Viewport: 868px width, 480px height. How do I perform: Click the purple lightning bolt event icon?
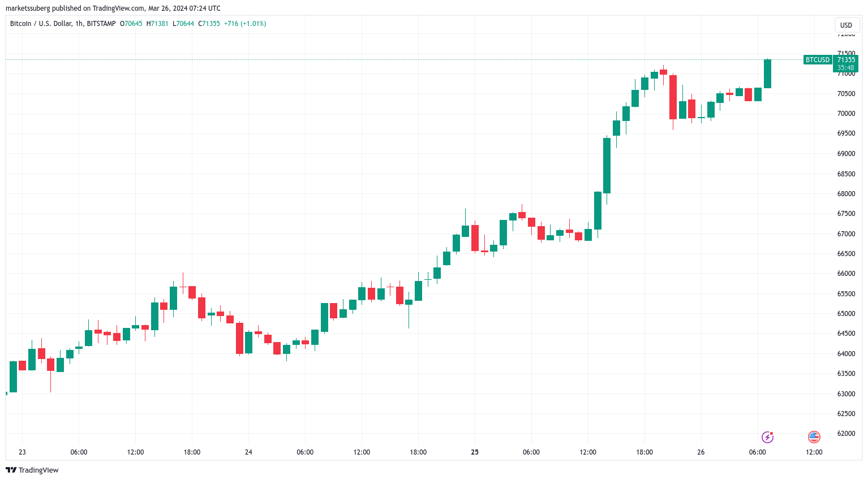click(767, 436)
